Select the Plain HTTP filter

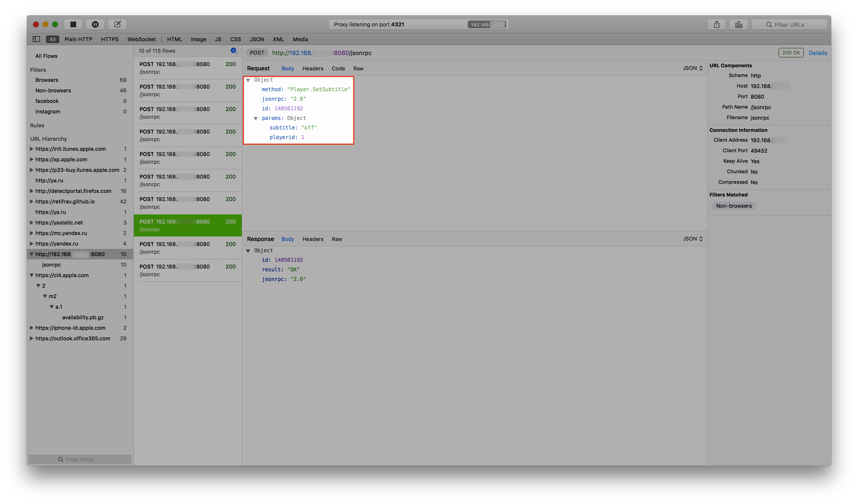coord(78,39)
